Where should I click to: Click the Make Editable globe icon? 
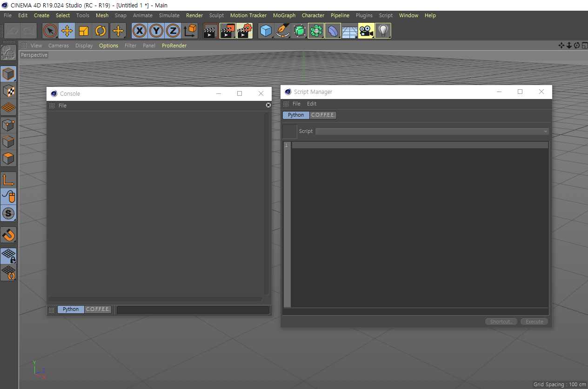(8, 53)
